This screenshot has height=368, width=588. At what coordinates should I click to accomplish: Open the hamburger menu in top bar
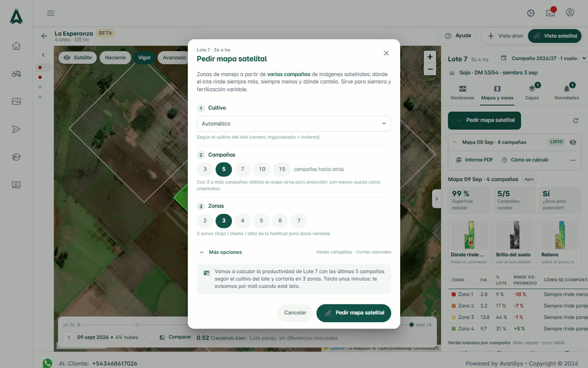pyautogui.click(x=51, y=13)
